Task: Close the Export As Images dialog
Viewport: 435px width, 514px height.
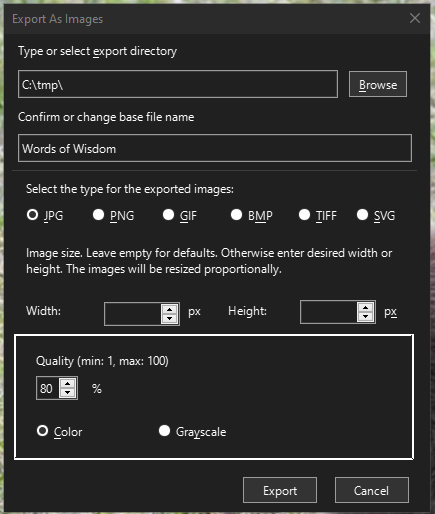Action: pos(415,18)
